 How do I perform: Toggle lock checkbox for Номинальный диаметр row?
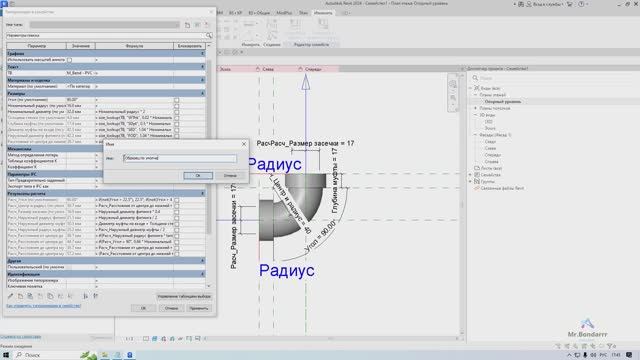pyautogui.click(x=176, y=111)
